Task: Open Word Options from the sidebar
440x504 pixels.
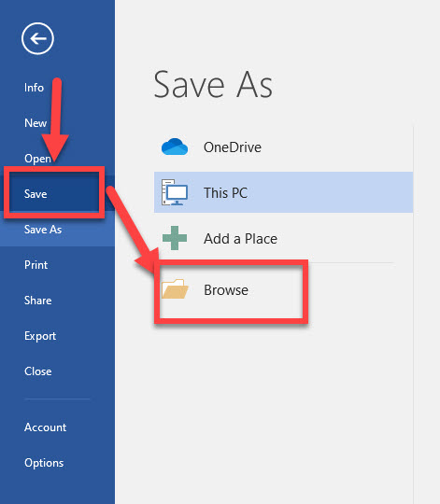Action: pos(44,463)
